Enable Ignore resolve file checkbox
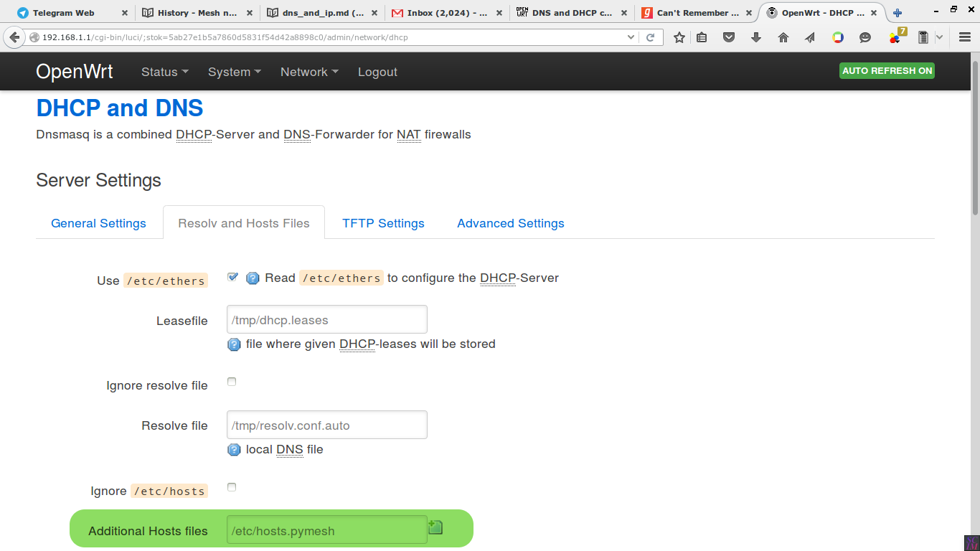The image size is (980, 551). click(x=232, y=382)
